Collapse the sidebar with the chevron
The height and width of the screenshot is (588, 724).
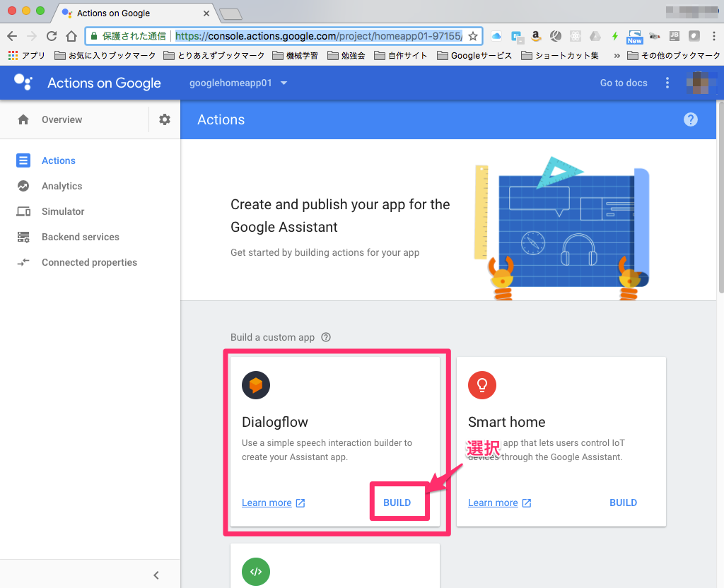click(x=156, y=575)
